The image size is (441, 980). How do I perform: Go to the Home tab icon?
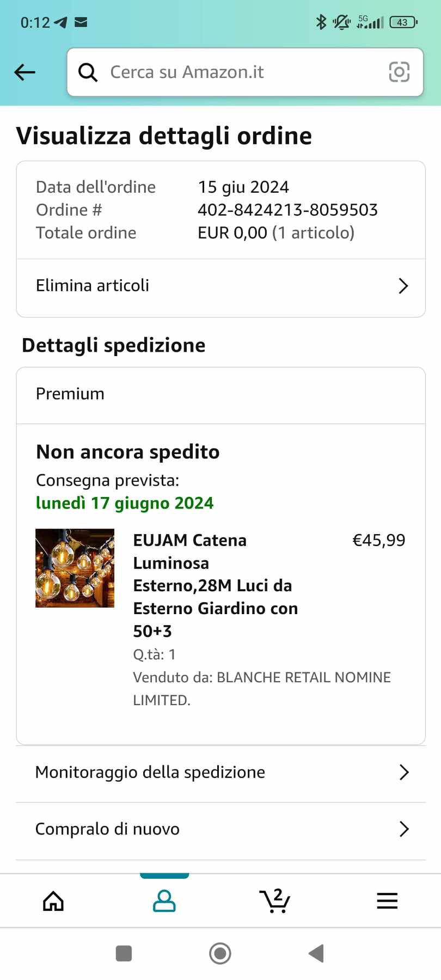(x=53, y=901)
